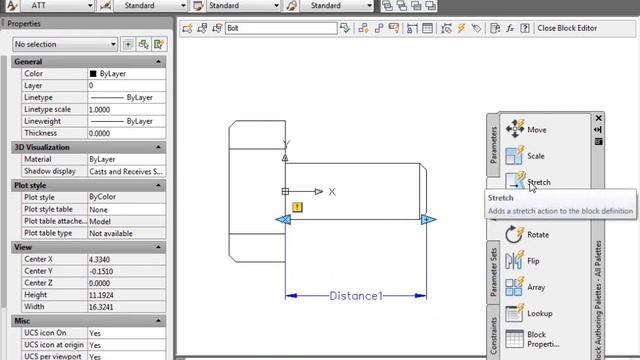Collapse the View section
This screenshot has width=640, height=360.
[158, 247]
